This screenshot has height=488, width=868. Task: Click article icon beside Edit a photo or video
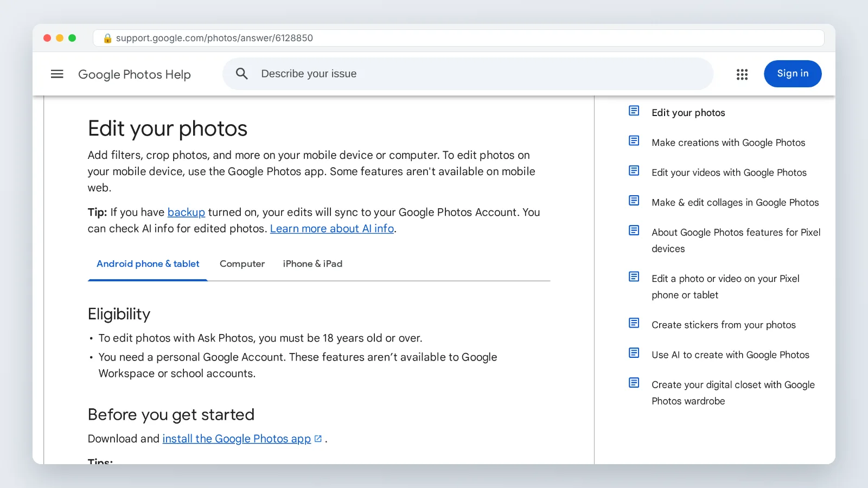634,277
